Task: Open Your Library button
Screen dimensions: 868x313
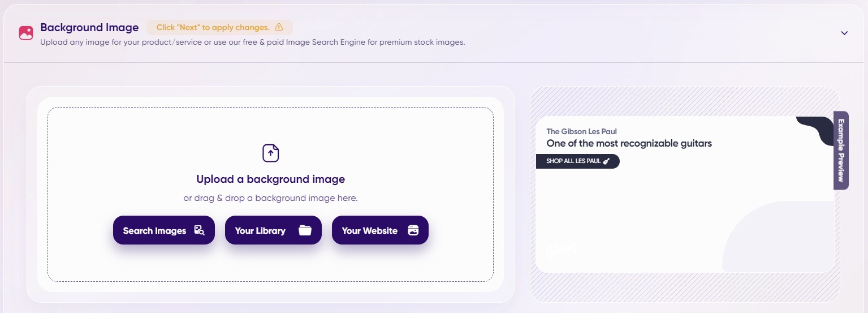Action: tap(273, 230)
